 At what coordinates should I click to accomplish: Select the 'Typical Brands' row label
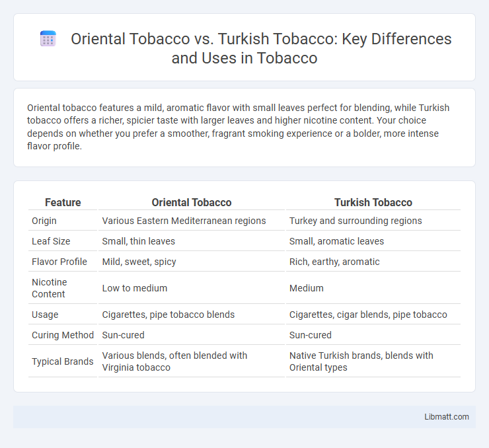click(x=63, y=361)
